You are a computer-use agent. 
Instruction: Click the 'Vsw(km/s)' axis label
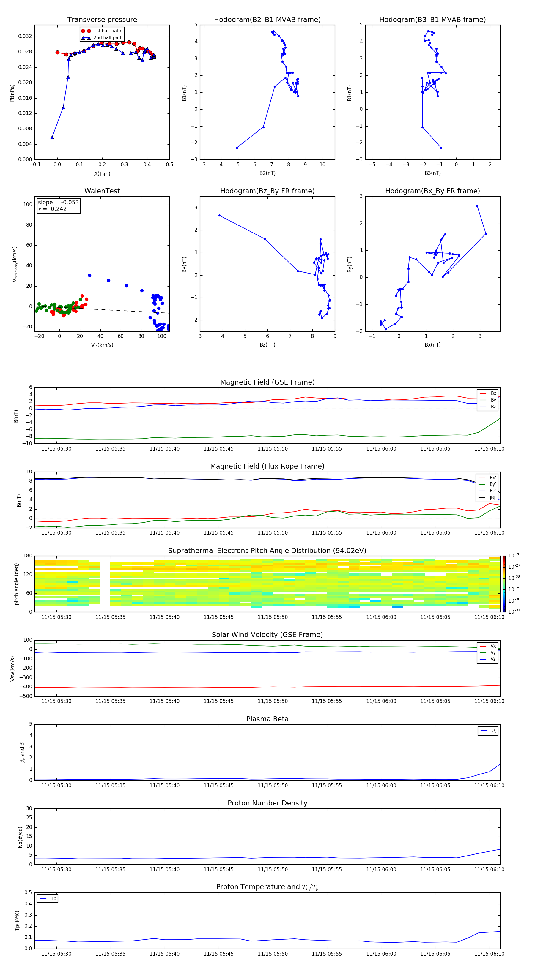click(12, 668)
